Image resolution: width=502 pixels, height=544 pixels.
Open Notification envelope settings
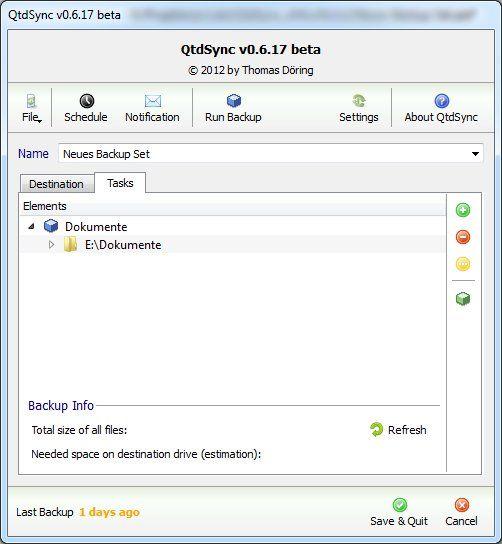(x=153, y=101)
